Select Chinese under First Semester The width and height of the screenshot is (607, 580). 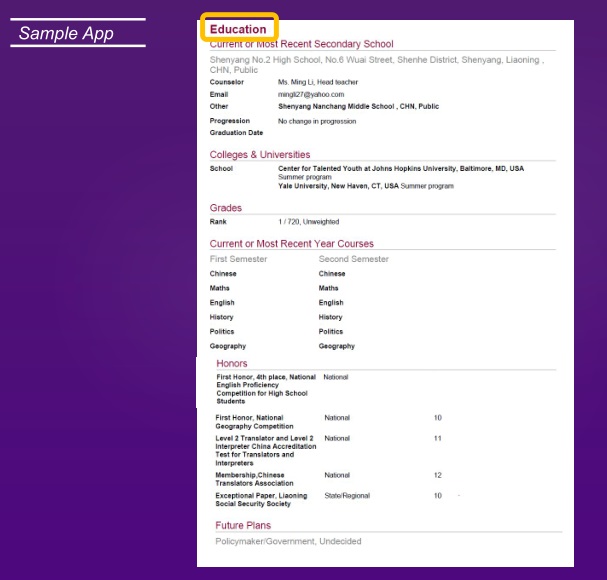tap(223, 274)
